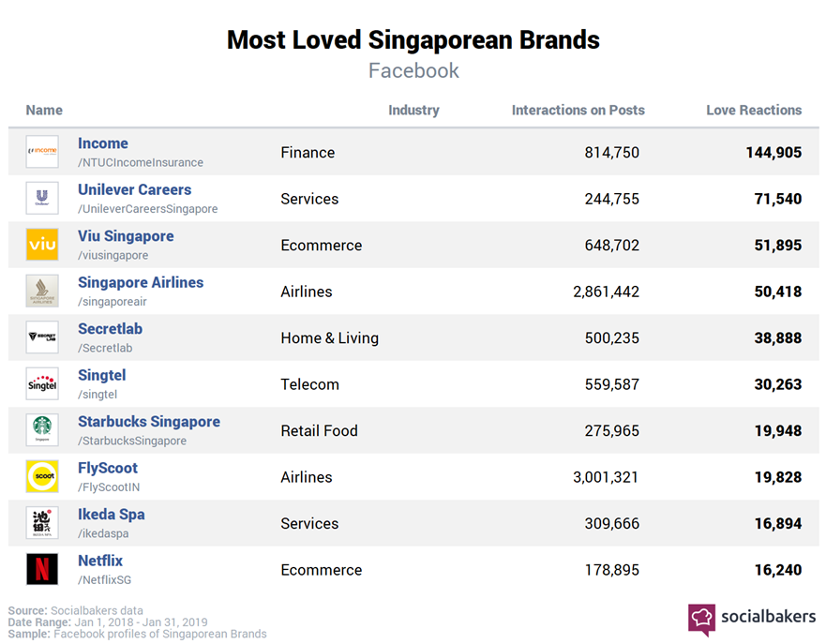Screen dimensions: 826x644
Task: Open the Starbucks Singapore link
Action: (x=149, y=421)
